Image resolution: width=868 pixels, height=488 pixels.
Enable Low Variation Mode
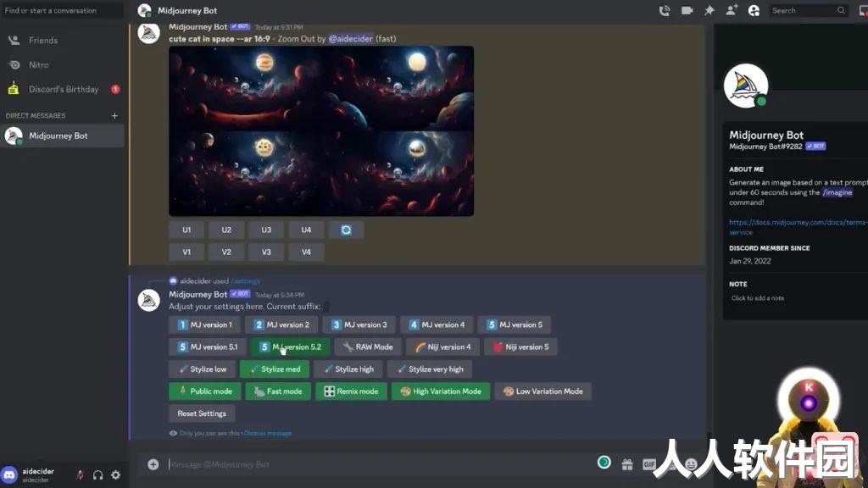point(543,391)
